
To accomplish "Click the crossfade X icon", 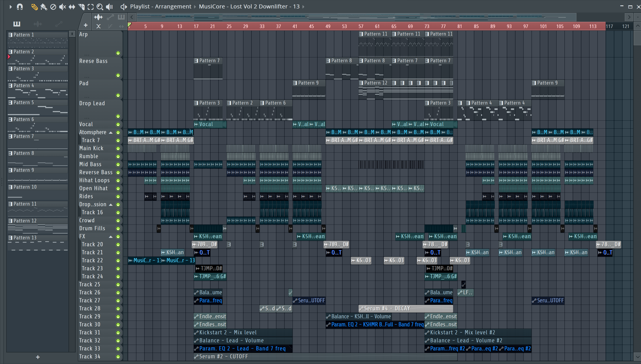I will pos(99,26).
